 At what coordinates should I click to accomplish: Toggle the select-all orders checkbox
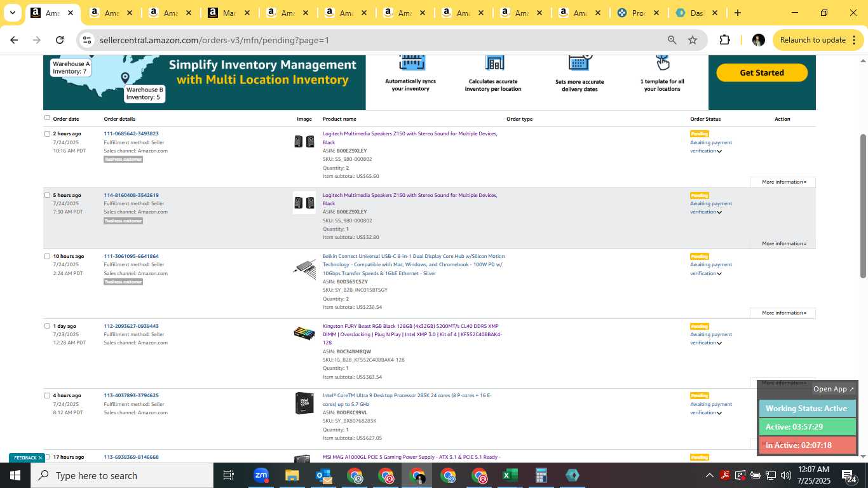pyautogui.click(x=47, y=118)
